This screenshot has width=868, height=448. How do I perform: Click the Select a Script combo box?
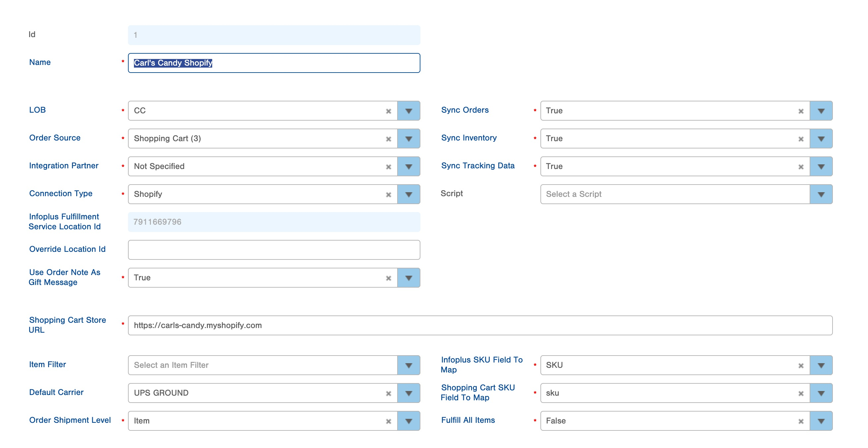(x=674, y=195)
